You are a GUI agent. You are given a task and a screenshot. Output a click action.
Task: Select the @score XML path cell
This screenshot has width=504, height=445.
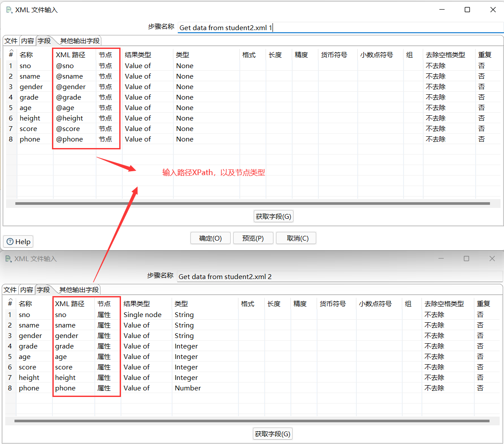click(x=75, y=128)
